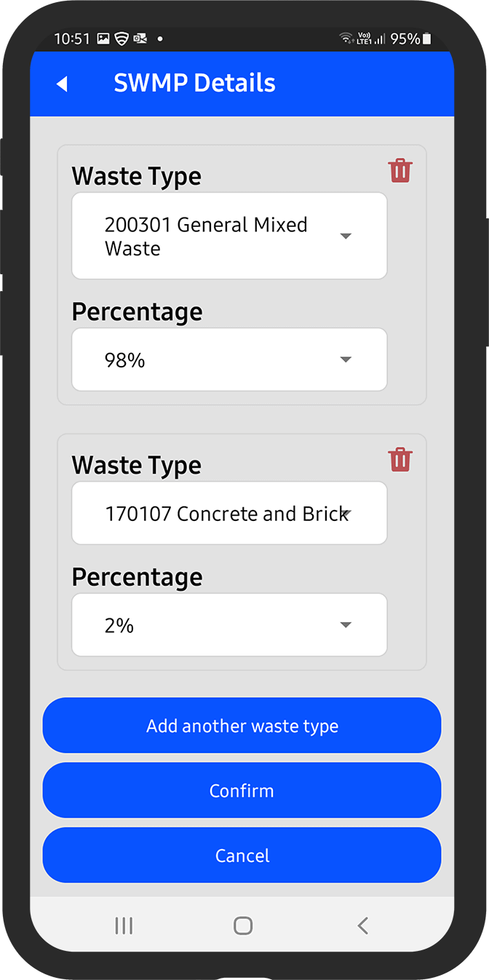
Task: Tap the shield notification icon in status bar
Action: point(122,39)
